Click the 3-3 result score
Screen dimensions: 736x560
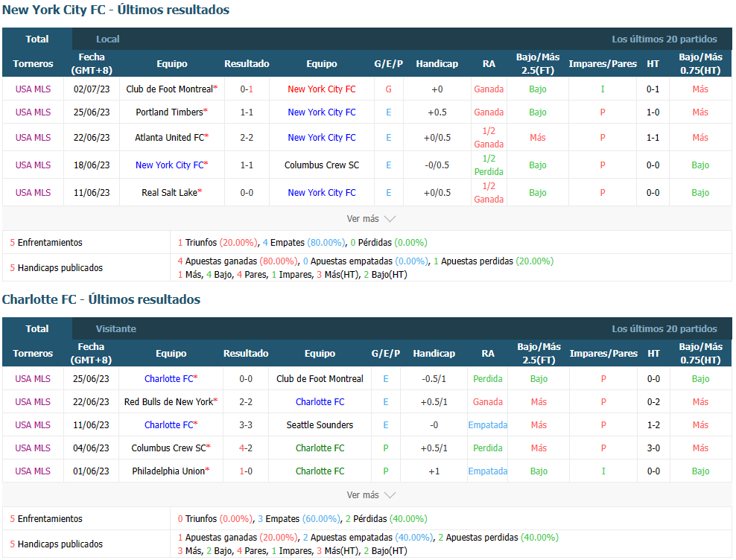246,424
